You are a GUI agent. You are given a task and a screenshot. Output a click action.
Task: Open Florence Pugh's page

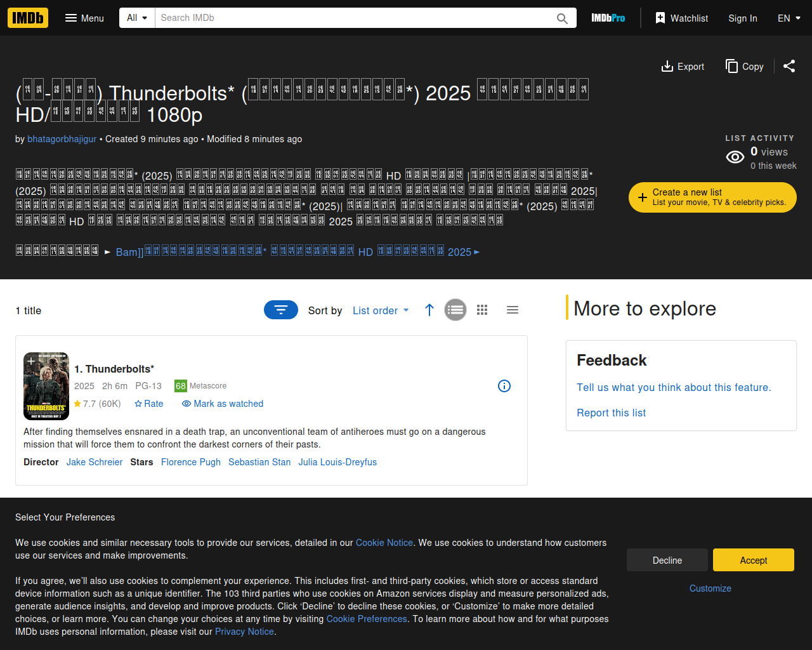pyautogui.click(x=191, y=462)
